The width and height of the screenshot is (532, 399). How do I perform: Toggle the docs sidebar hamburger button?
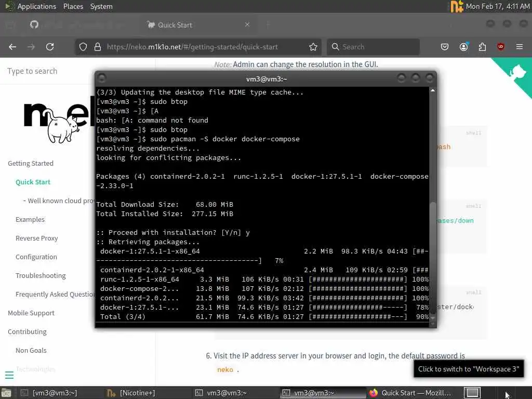click(9, 375)
